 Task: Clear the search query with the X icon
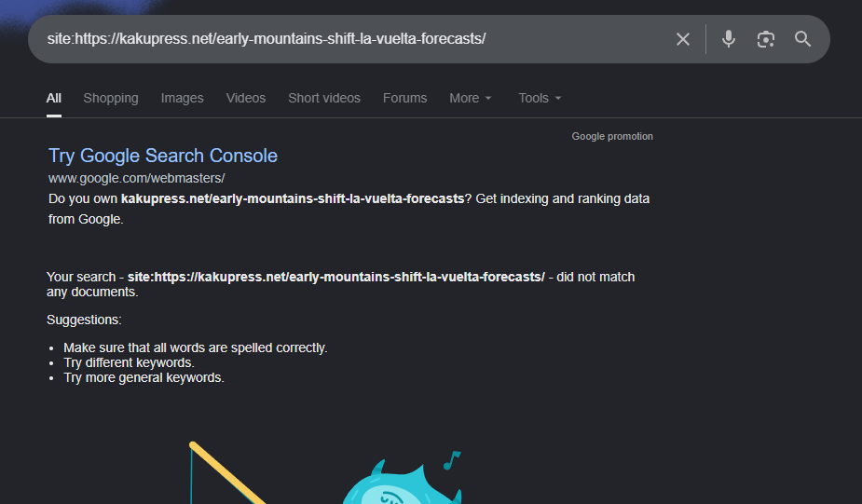pyautogui.click(x=683, y=39)
